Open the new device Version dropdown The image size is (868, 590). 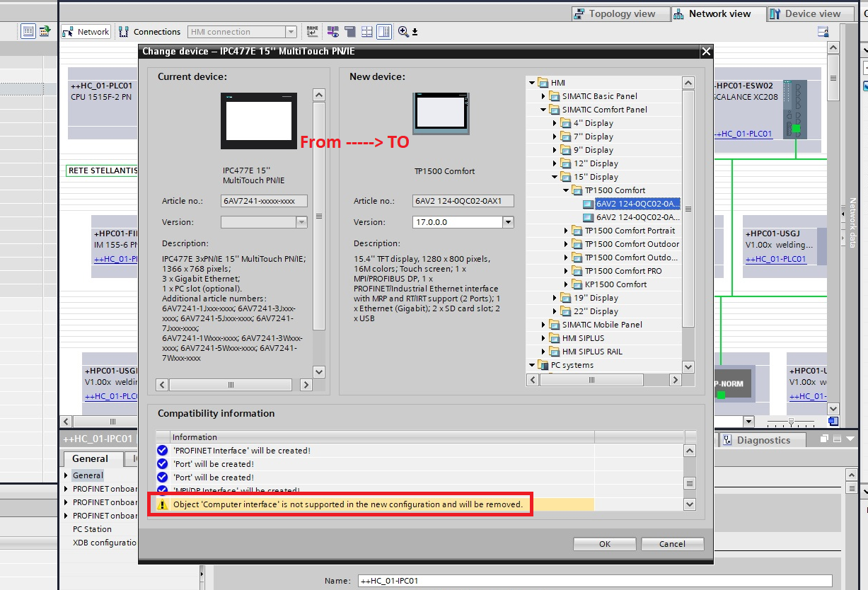(x=507, y=222)
